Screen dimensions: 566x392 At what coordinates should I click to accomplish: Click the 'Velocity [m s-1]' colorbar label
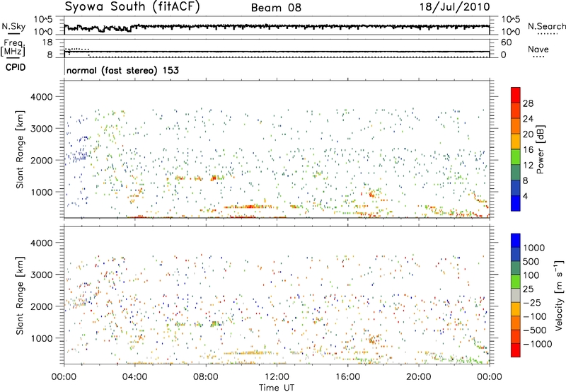click(559, 295)
